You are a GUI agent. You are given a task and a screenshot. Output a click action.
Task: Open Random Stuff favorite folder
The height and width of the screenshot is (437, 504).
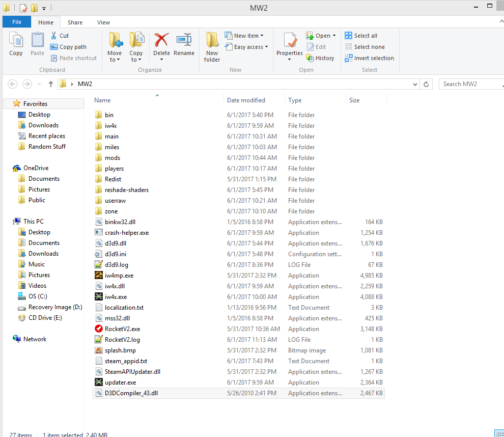point(47,147)
